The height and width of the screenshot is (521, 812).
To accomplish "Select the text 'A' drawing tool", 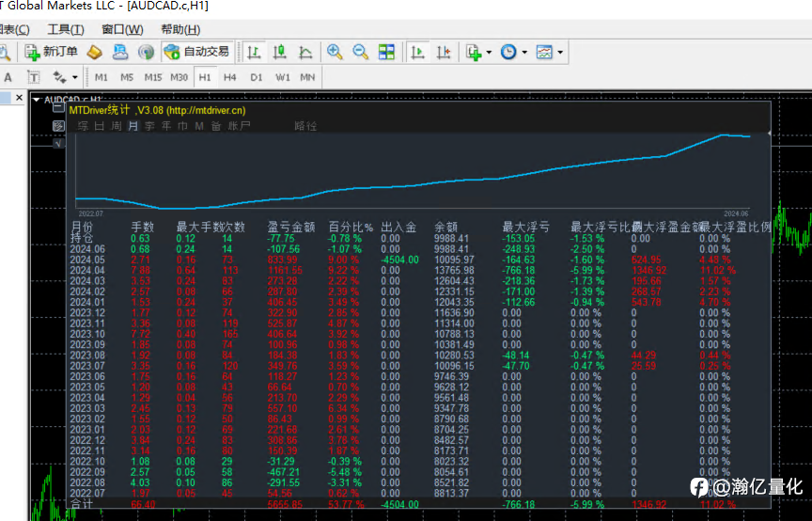I will (8, 77).
